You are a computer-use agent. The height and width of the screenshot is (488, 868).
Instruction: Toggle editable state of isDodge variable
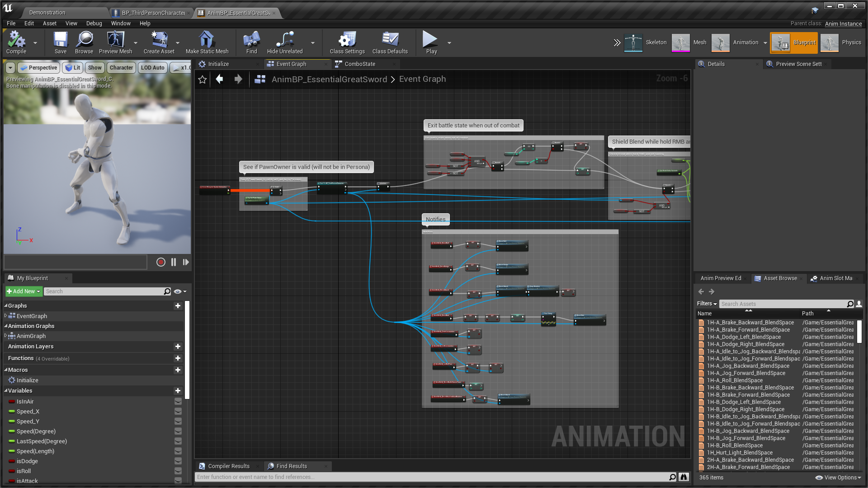177,461
